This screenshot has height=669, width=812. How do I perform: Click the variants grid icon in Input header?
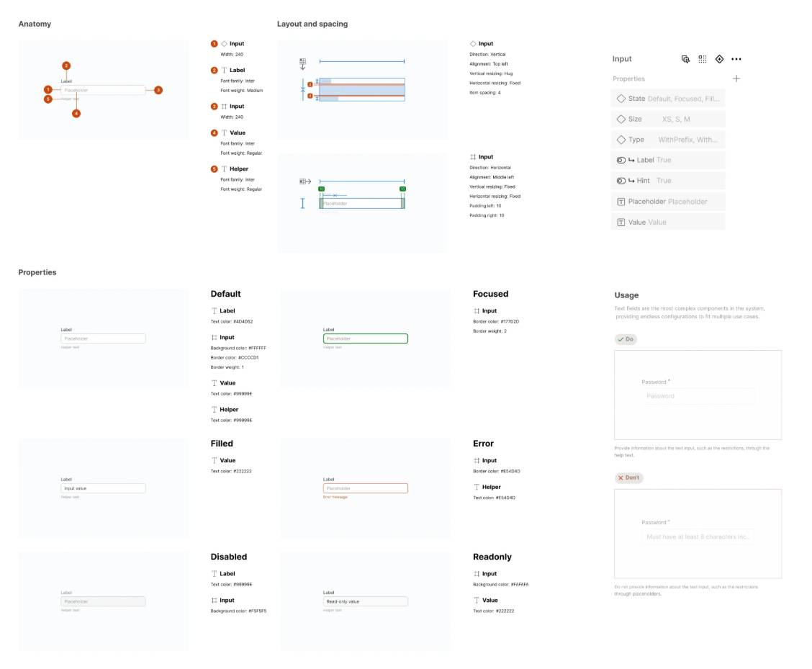[702, 59]
